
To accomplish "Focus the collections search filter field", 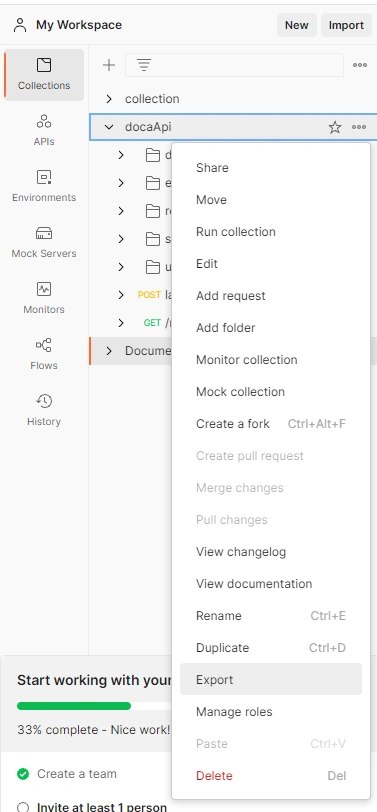I will [x=234, y=65].
